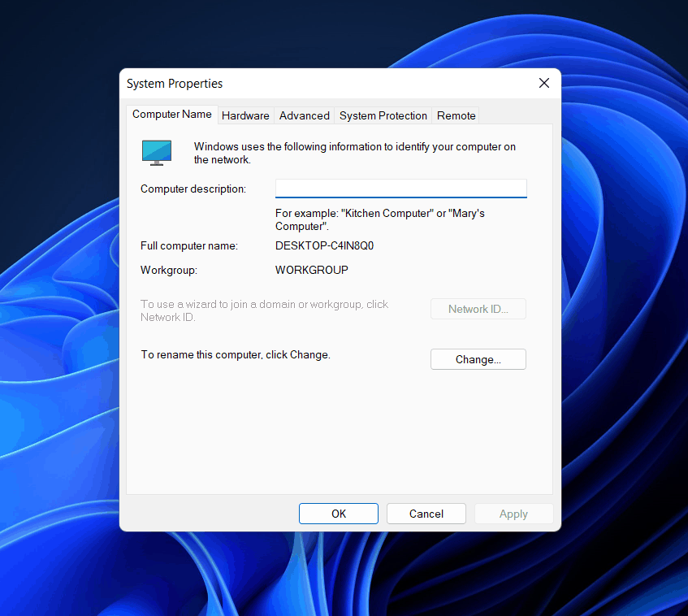The width and height of the screenshot is (688, 616).
Task: Select the System Protection tab
Action: click(383, 115)
